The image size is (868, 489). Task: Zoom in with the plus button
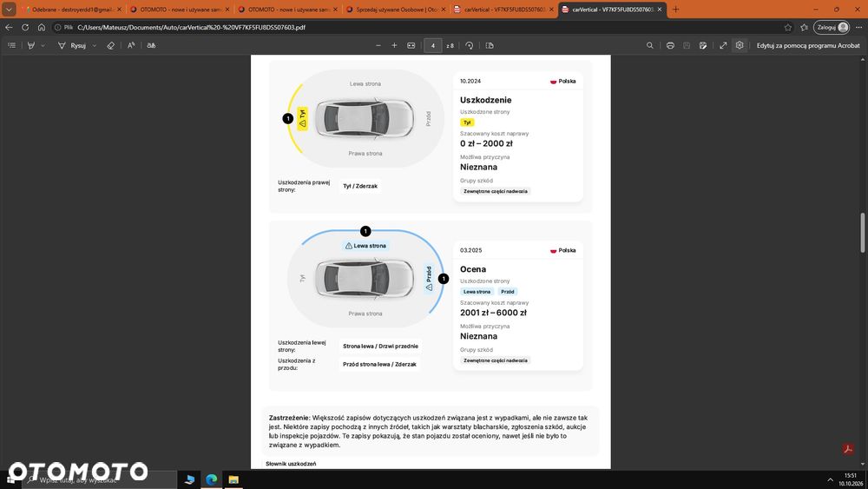tap(394, 45)
